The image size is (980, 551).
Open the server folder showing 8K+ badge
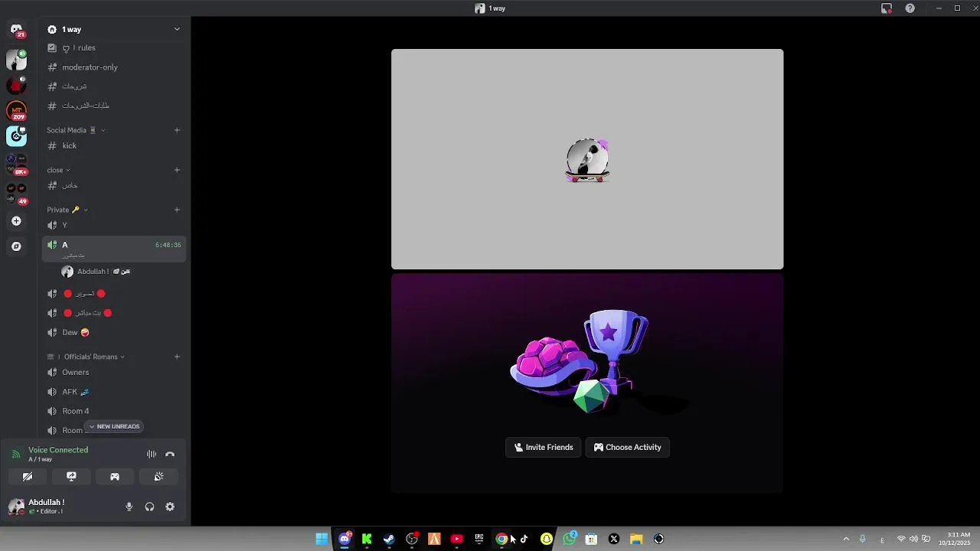pyautogui.click(x=16, y=164)
